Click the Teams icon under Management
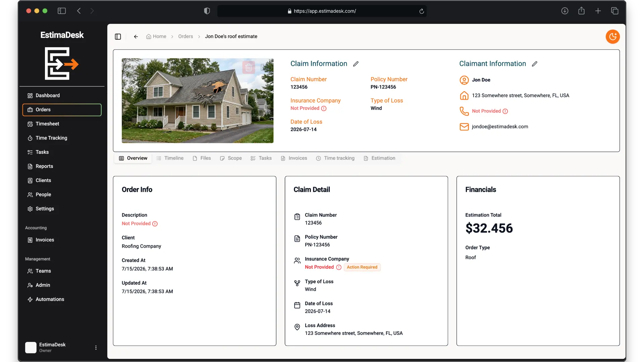The height and width of the screenshot is (362, 644). [30, 271]
